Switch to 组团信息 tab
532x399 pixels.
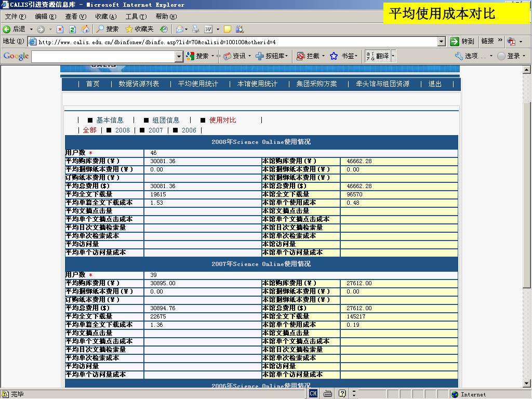(x=166, y=120)
